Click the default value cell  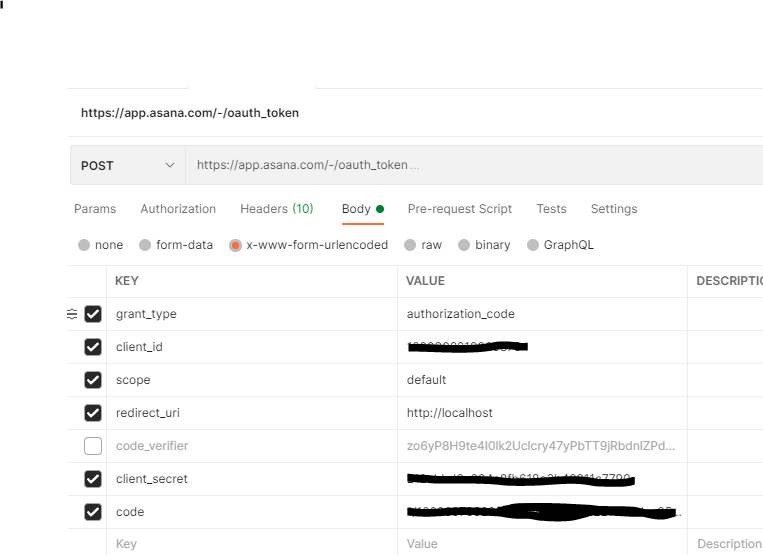pyautogui.click(x=543, y=380)
